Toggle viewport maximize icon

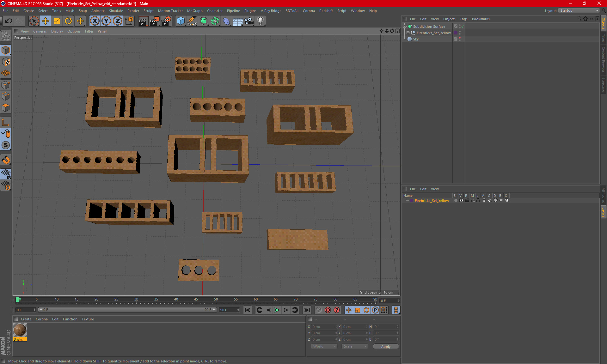pos(397,31)
